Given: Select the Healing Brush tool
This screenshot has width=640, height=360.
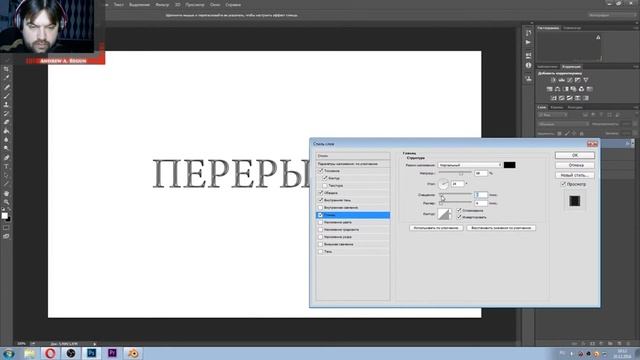Looking at the screenshot, I should coord(6,87).
